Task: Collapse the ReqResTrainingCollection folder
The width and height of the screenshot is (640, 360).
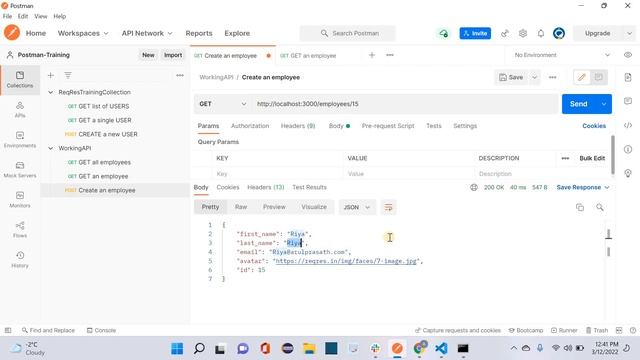Action: tap(51, 92)
